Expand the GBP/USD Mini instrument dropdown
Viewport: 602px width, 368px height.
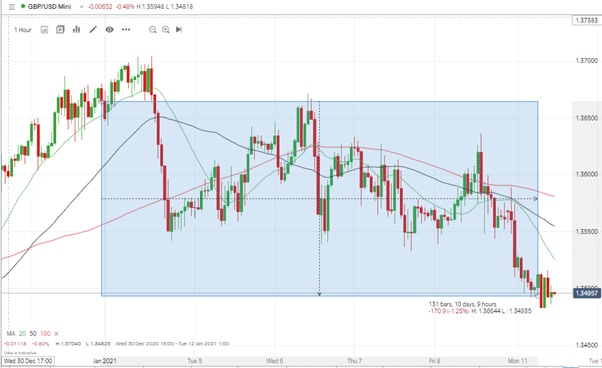pyautogui.click(x=81, y=7)
